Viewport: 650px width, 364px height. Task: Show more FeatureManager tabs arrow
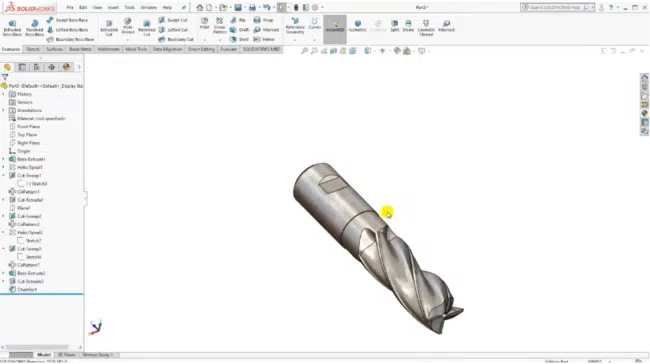(x=79, y=67)
